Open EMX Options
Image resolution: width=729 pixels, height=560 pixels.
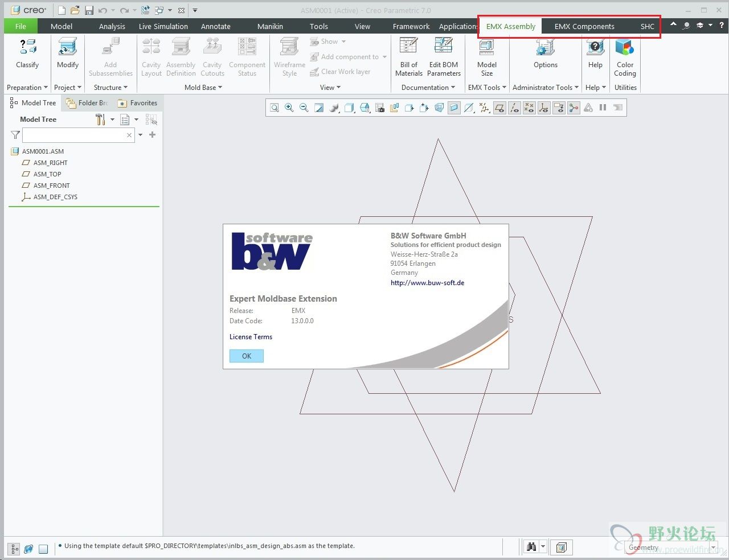click(546, 53)
